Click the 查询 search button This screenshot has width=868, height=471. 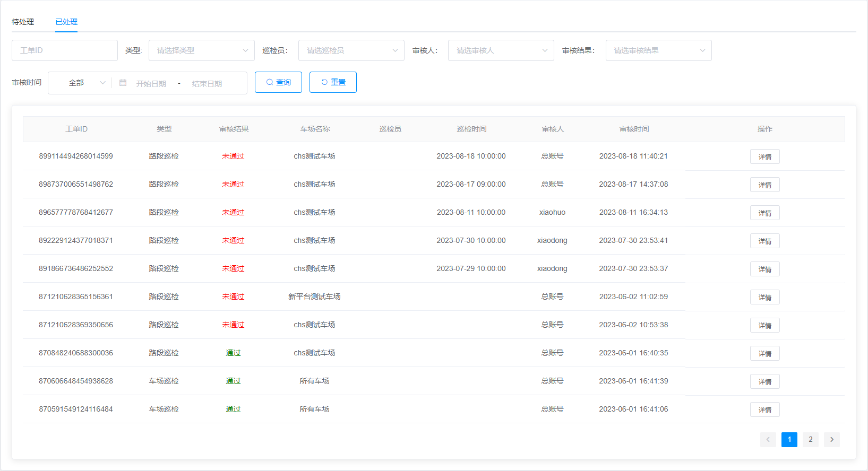pos(278,82)
